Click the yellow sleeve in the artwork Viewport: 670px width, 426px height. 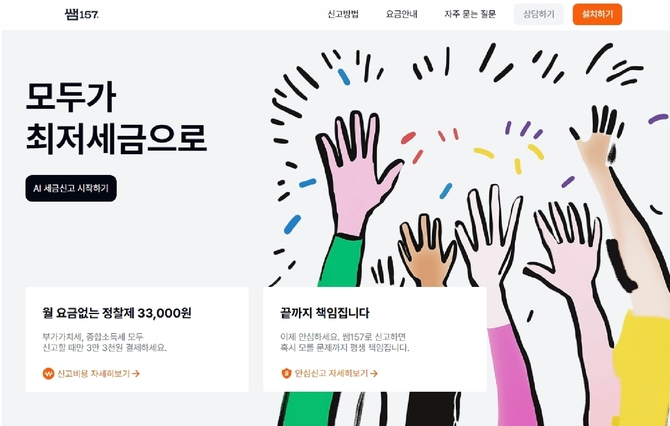641,367
